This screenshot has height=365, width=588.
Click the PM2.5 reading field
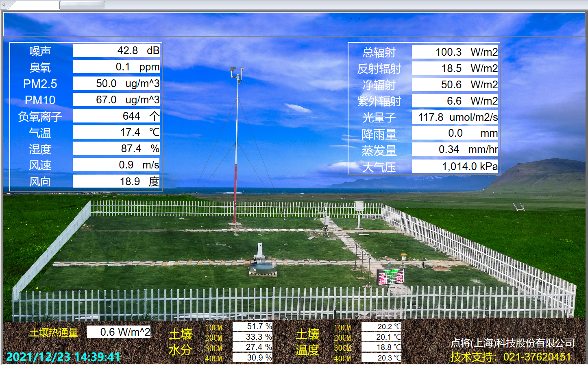pyautogui.click(x=116, y=83)
